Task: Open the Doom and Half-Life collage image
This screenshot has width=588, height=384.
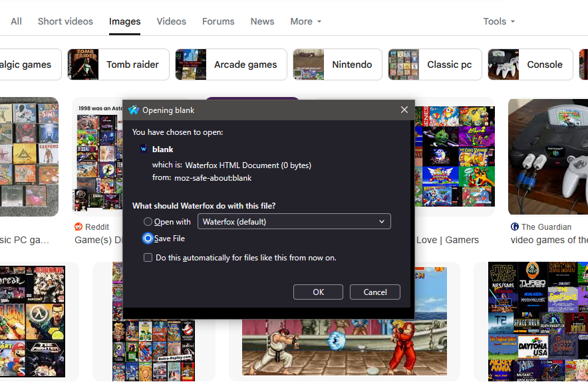Action: coord(32,322)
